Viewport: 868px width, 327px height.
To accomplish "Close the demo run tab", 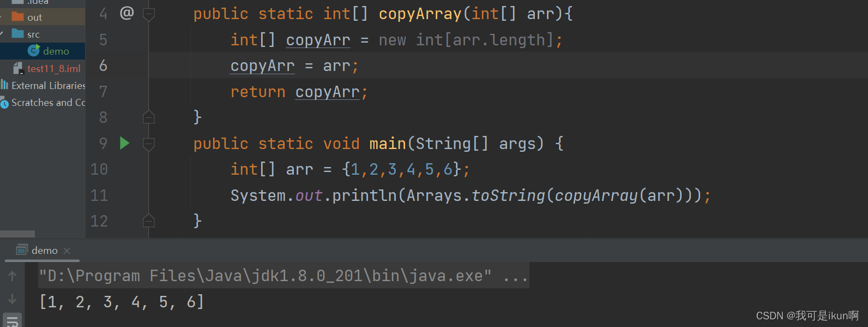I will coord(67,251).
